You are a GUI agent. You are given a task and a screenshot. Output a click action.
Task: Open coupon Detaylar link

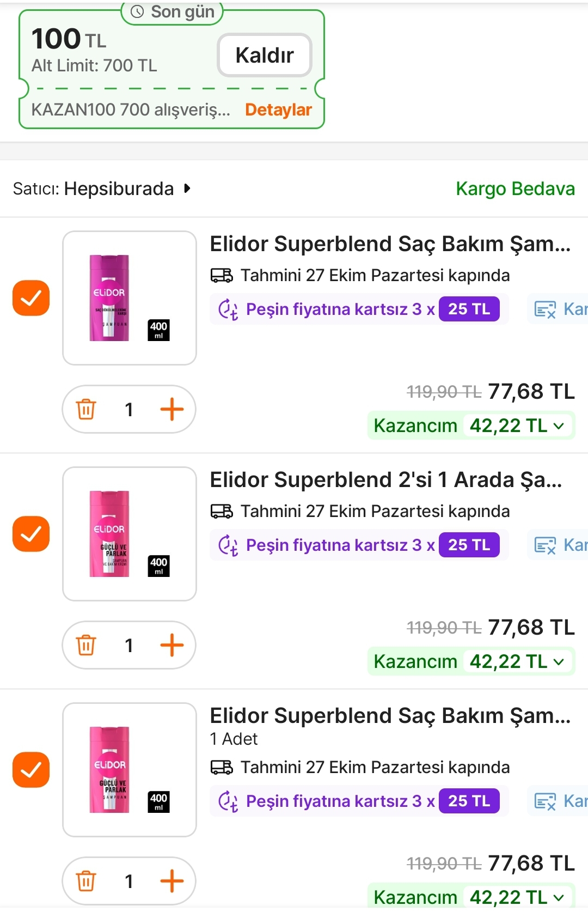(x=278, y=110)
